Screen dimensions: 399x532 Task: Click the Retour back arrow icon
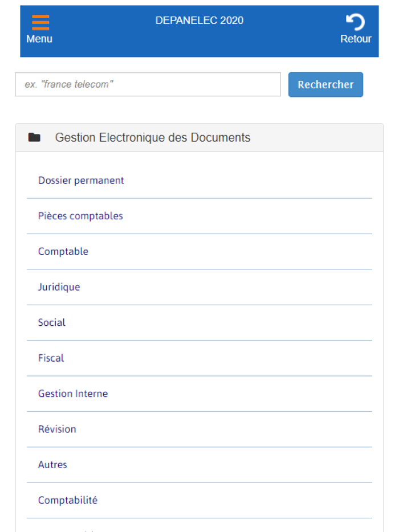pyautogui.click(x=356, y=22)
